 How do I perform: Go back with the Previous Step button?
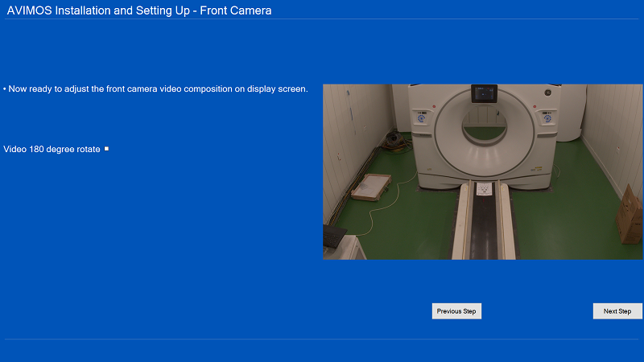point(456,311)
